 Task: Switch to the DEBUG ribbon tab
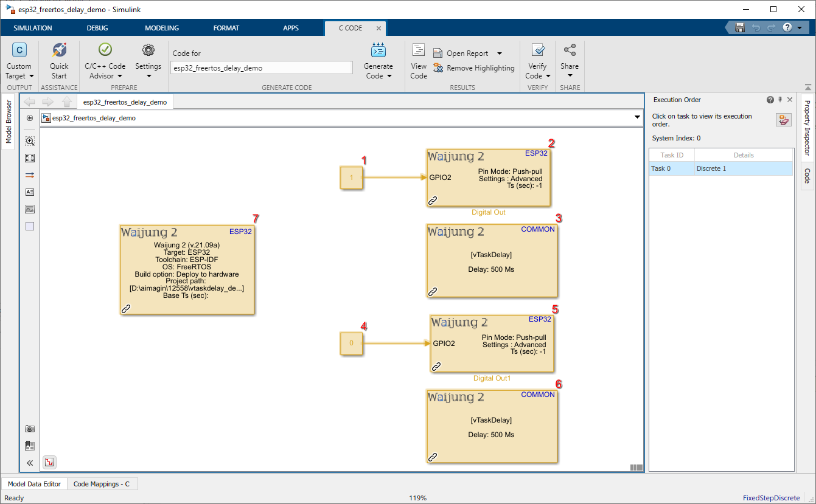97,28
